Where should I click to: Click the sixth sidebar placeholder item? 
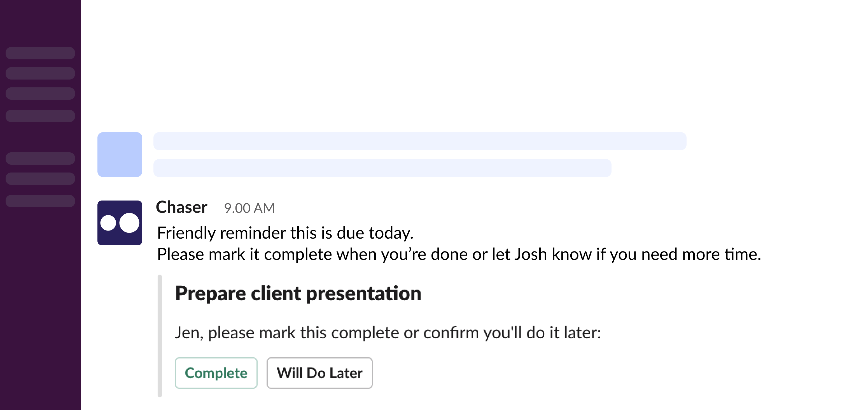(40, 179)
